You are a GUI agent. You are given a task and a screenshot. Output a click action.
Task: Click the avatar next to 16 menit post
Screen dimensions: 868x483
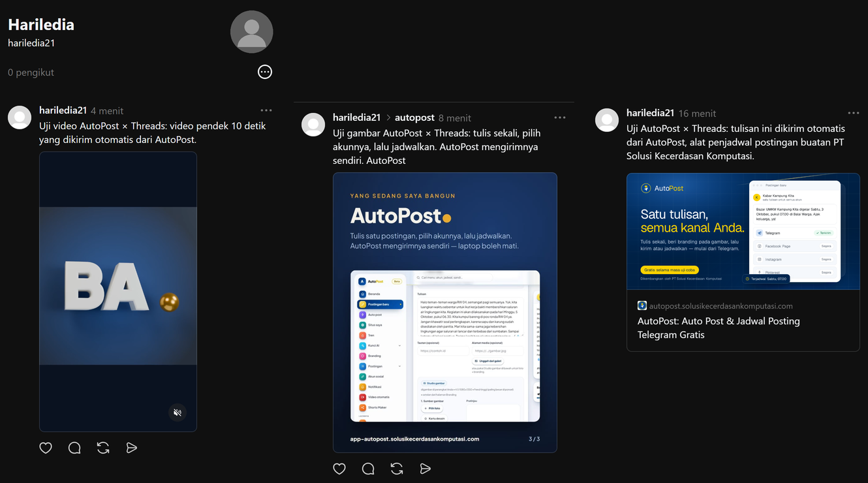[607, 120]
